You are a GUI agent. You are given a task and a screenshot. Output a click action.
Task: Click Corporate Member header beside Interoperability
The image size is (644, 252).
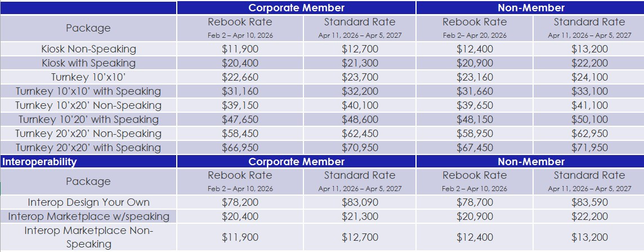[296, 162]
